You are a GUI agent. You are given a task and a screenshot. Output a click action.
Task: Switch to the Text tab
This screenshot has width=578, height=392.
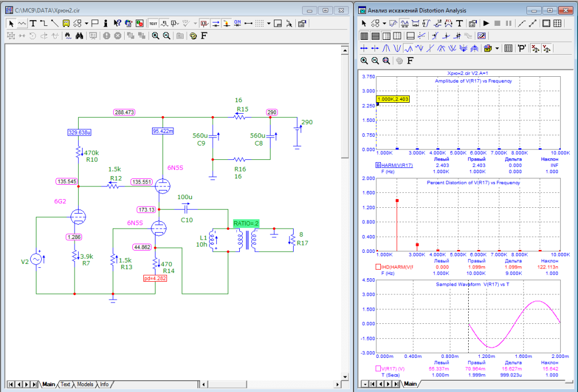(65, 384)
